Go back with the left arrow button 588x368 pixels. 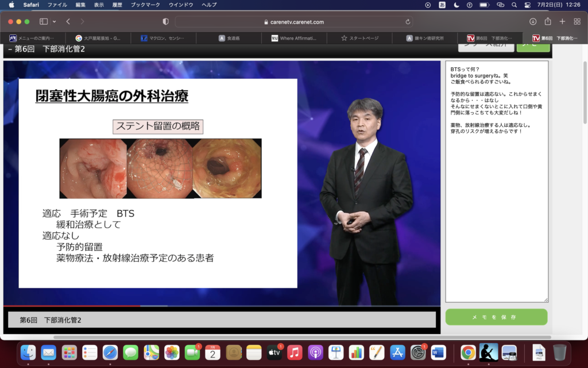click(68, 21)
